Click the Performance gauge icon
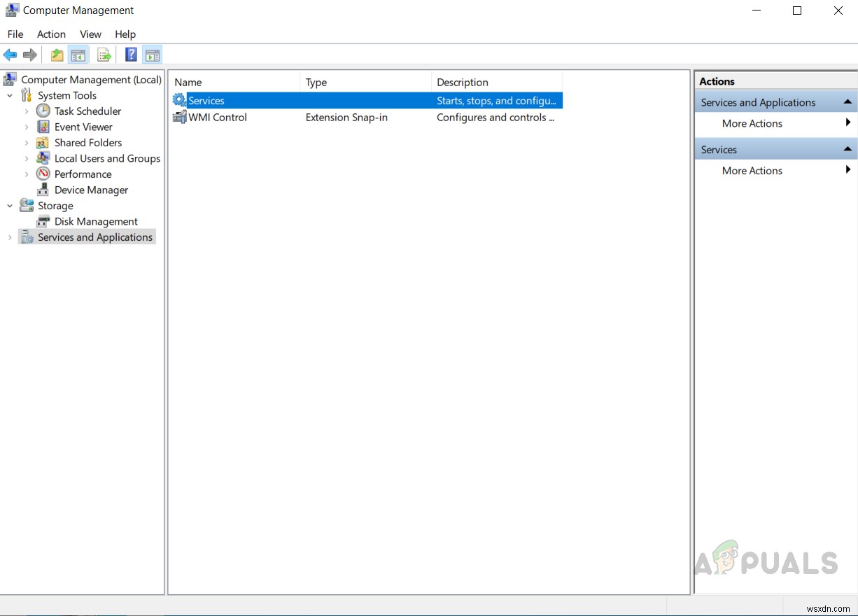This screenshot has width=858, height=616. click(43, 174)
